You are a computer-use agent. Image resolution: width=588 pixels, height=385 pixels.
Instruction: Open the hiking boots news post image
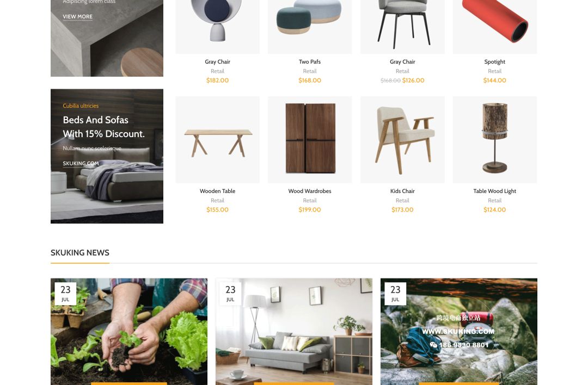pos(458,332)
